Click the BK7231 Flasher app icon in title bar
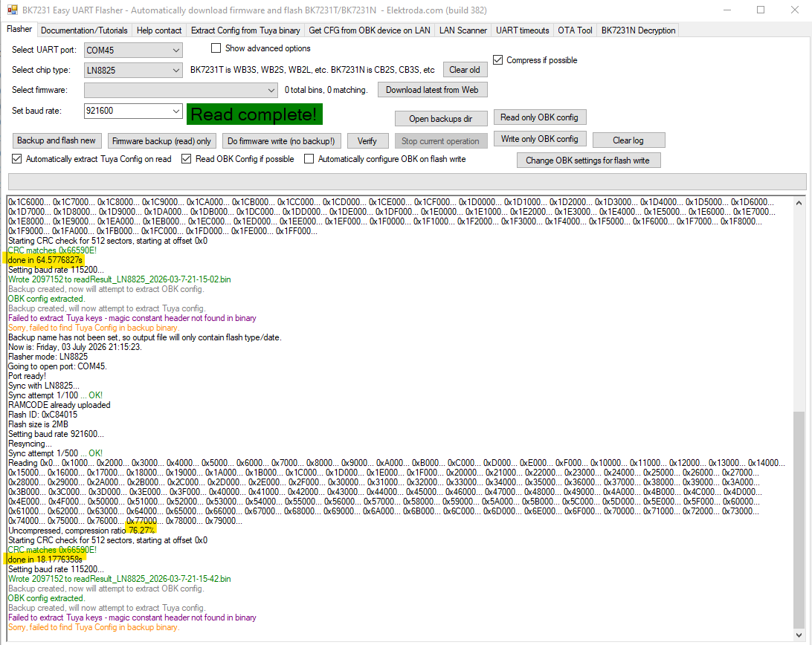 click(13, 10)
